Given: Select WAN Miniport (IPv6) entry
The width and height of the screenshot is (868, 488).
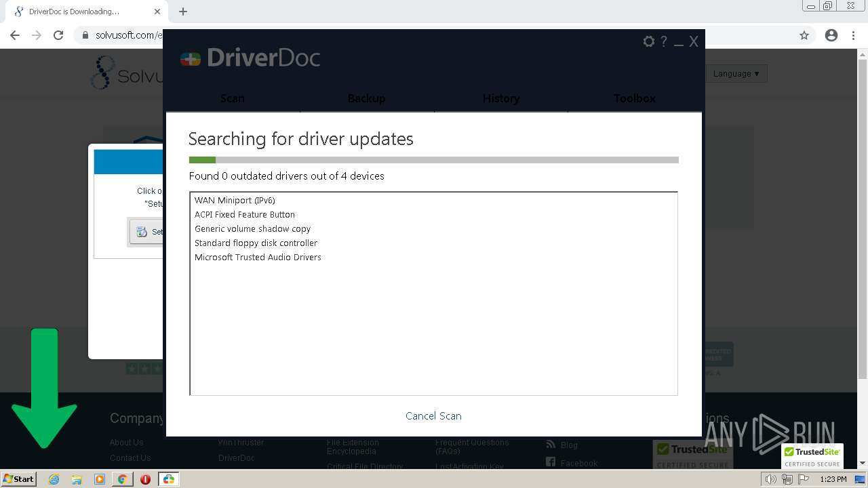Looking at the screenshot, I should point(235,200).
